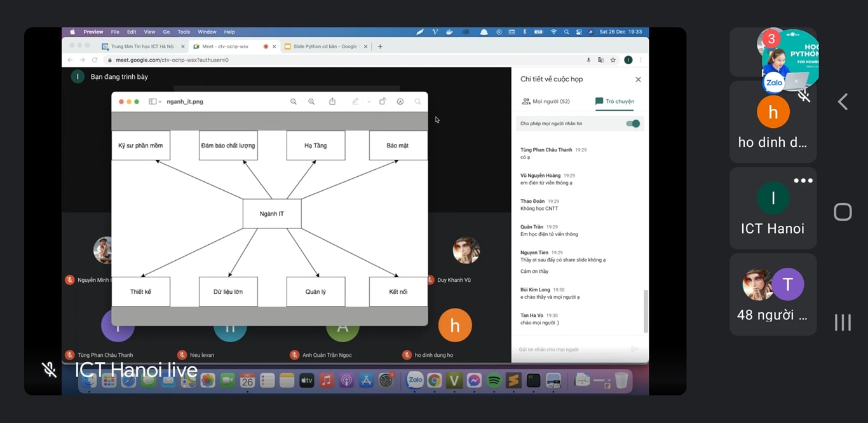Switch to the 'Mọi người (52)' tab

tap(546, 102)
